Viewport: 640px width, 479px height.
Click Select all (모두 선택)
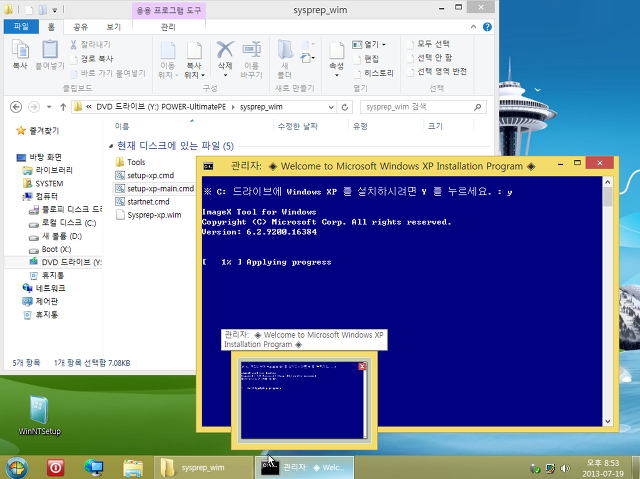[x=429, y=44]
